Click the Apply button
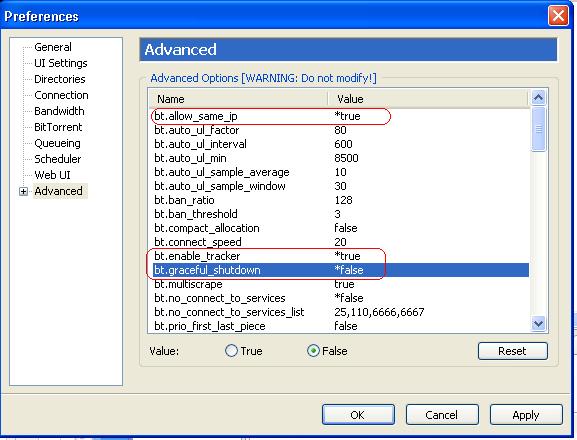The image size is (577, 440). click(x=526, y=415)
